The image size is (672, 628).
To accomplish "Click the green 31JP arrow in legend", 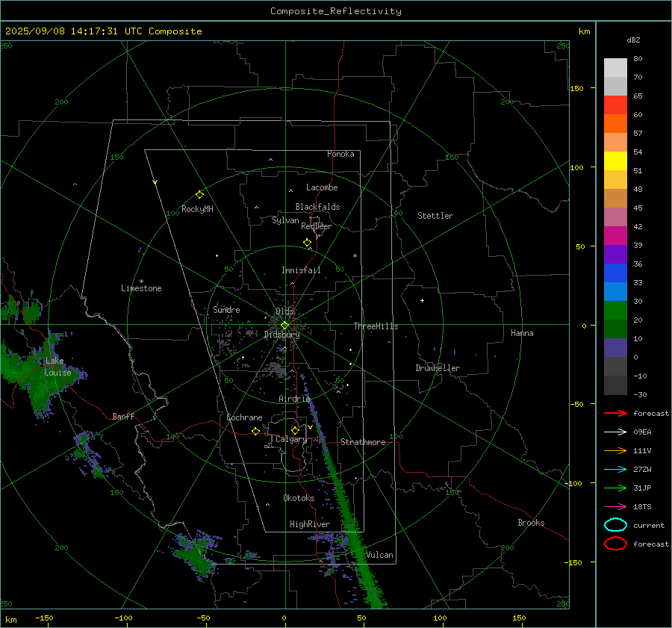I will click(x=616, y=488).
